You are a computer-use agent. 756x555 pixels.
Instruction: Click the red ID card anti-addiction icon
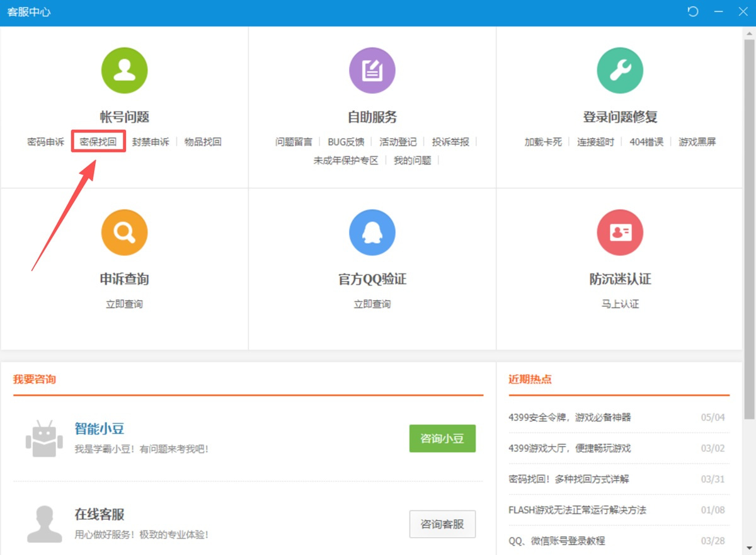620,232
